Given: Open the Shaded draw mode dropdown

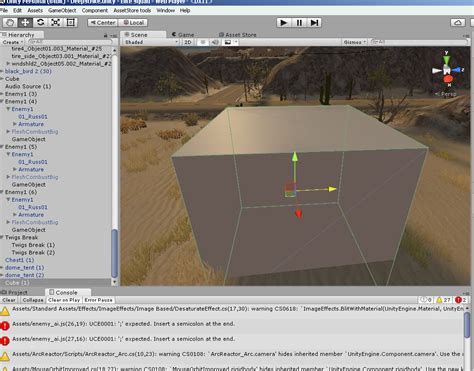Looking at the screenshot, I should [151, 42].
